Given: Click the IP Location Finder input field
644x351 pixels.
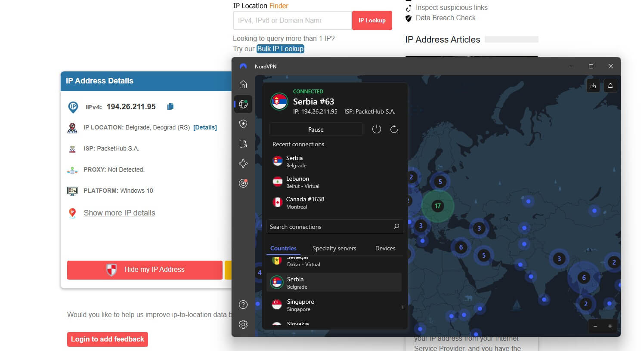Looking at the screenshot, I should click(x=292, y=20).
